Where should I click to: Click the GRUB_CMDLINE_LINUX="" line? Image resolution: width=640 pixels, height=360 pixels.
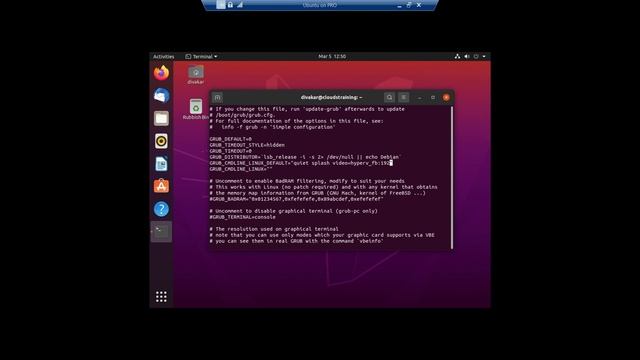(x=241, y=169)
